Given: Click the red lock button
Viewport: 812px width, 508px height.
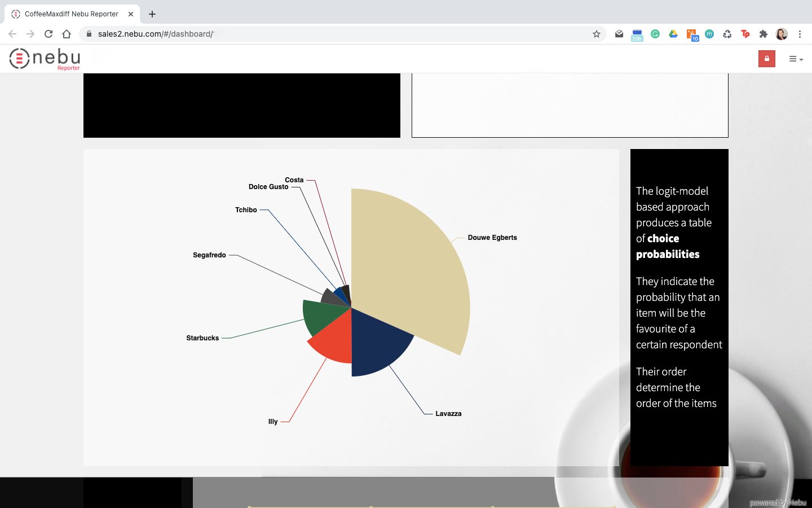Looking at the screenshot, I should click(767, 59).
